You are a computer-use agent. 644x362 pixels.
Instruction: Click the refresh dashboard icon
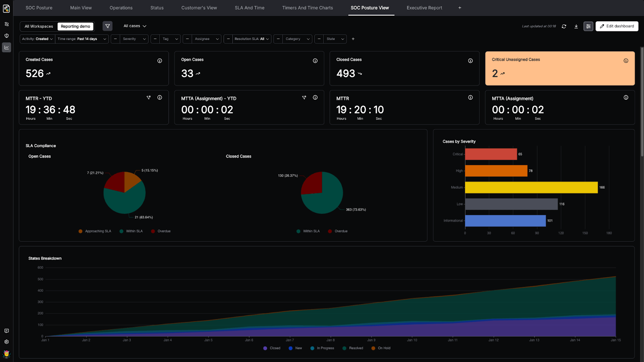[x=564, y=26]
